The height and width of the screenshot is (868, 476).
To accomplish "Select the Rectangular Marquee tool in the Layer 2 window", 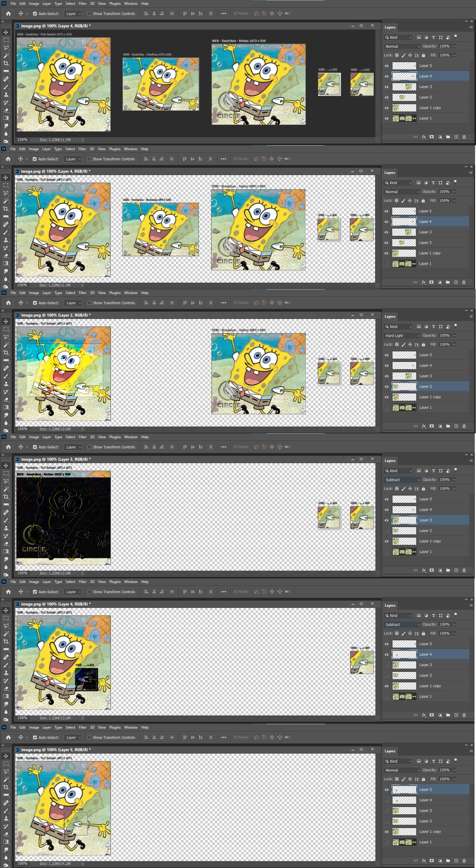I will pos(6,329).
